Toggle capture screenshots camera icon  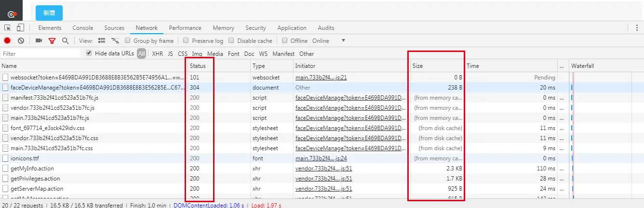point(39,41)
